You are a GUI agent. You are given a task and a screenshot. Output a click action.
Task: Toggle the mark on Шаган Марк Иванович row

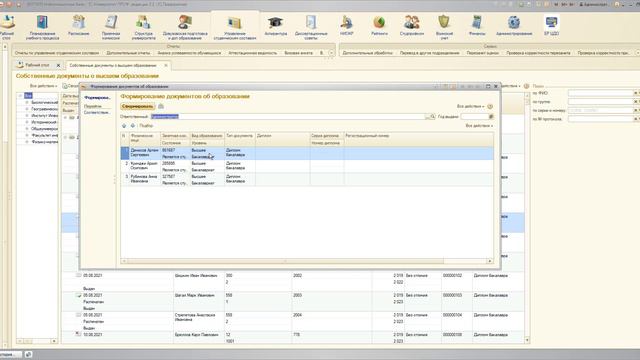point(78,295)
